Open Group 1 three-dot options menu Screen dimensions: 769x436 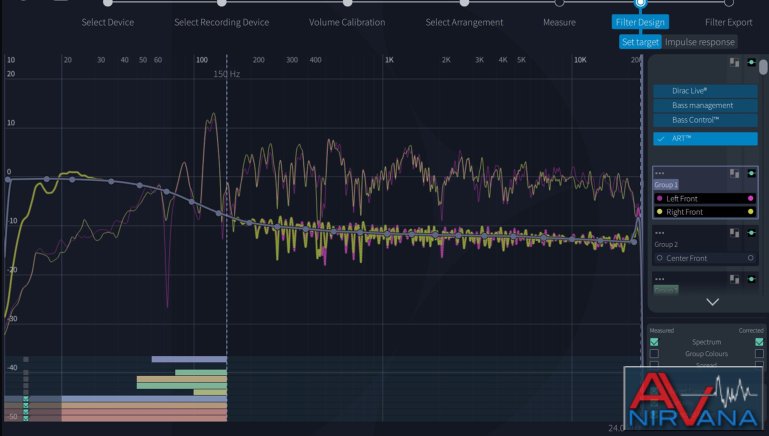[x=660, y=173]
